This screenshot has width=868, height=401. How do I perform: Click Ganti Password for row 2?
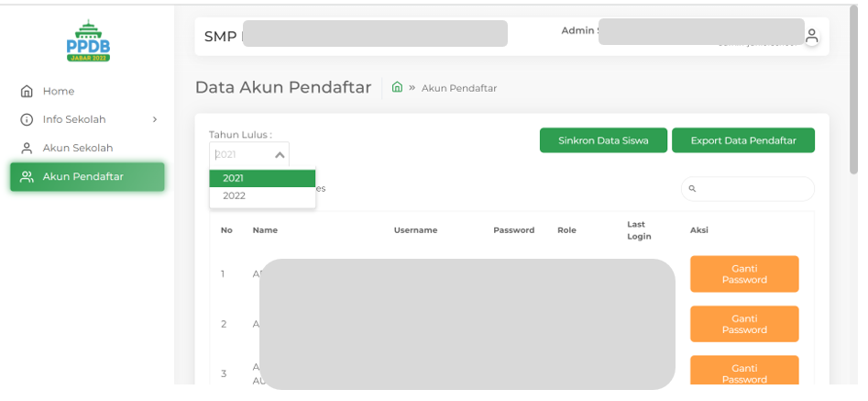743,324
